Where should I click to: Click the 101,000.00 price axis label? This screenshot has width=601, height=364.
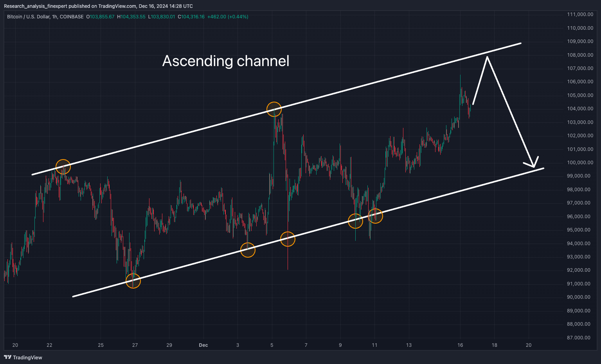pos(580,149)
